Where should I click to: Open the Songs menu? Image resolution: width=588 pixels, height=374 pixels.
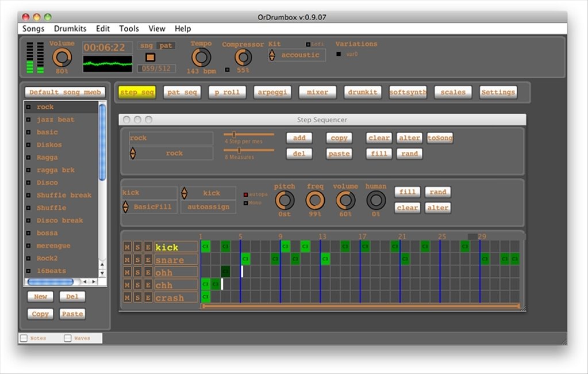click(x=33, y=29)
